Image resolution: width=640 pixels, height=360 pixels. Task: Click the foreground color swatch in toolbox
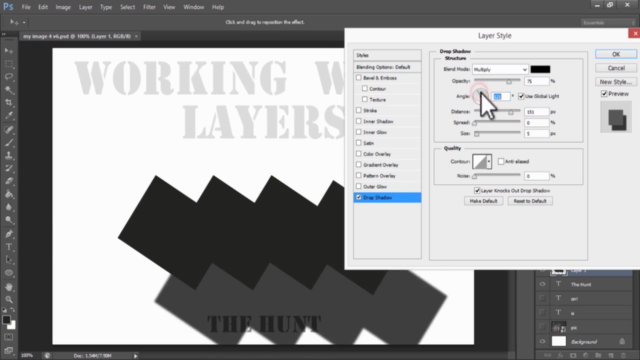[6, 320]
